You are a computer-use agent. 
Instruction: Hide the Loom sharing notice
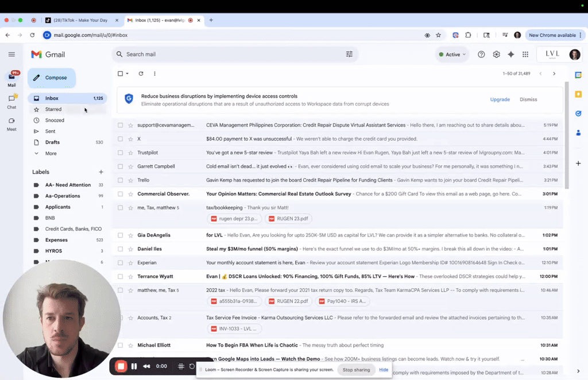click(x=384, y=370)
